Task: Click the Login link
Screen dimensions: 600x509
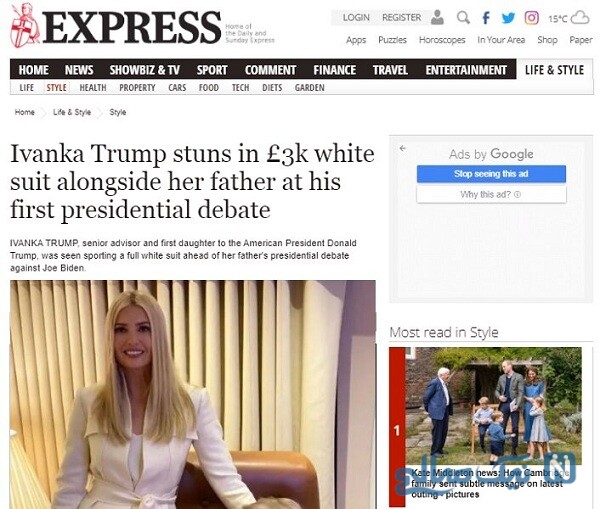Action: [356, 18]
